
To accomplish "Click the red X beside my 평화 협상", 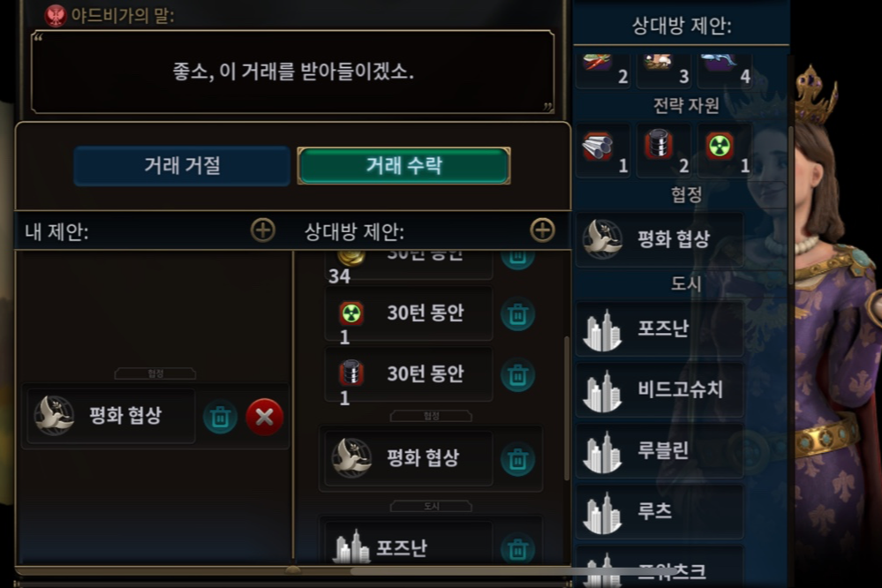I will click(264, 417).
